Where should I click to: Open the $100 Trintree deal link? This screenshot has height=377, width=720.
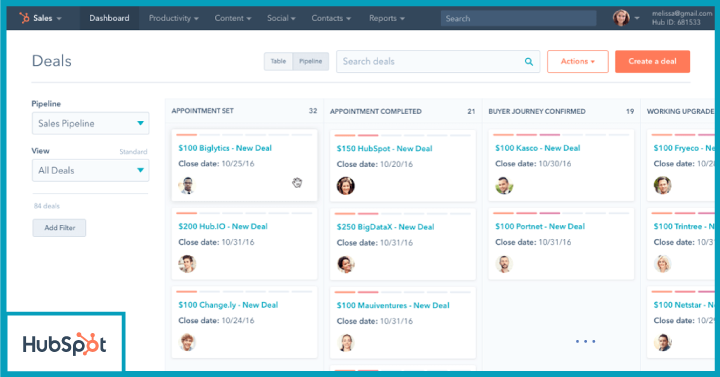[x=684, y=226]
